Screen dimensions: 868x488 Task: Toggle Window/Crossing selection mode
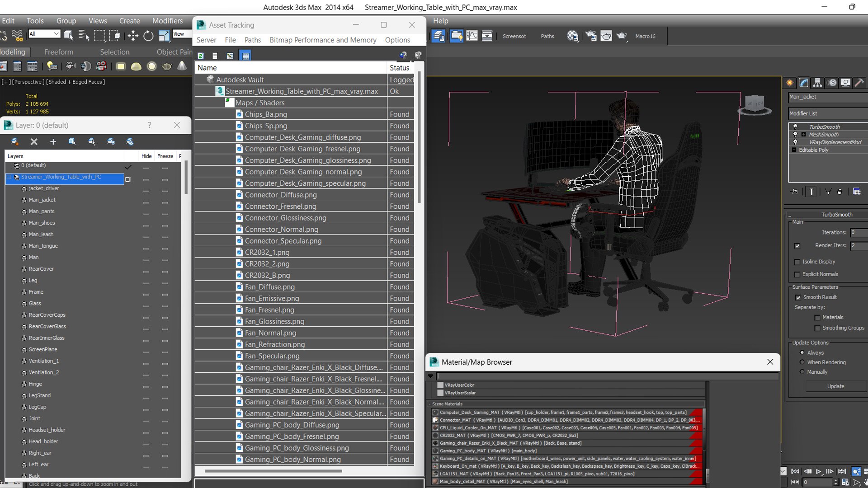115,36
